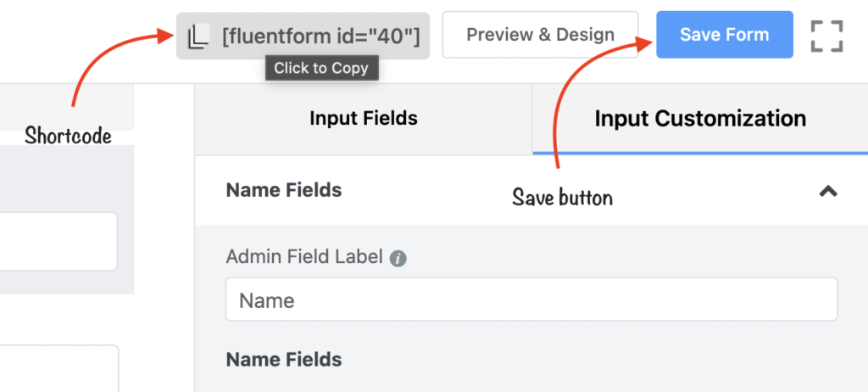
Task: Collapse Name Fields with the chevron arrow
Action: pos(828,191)
